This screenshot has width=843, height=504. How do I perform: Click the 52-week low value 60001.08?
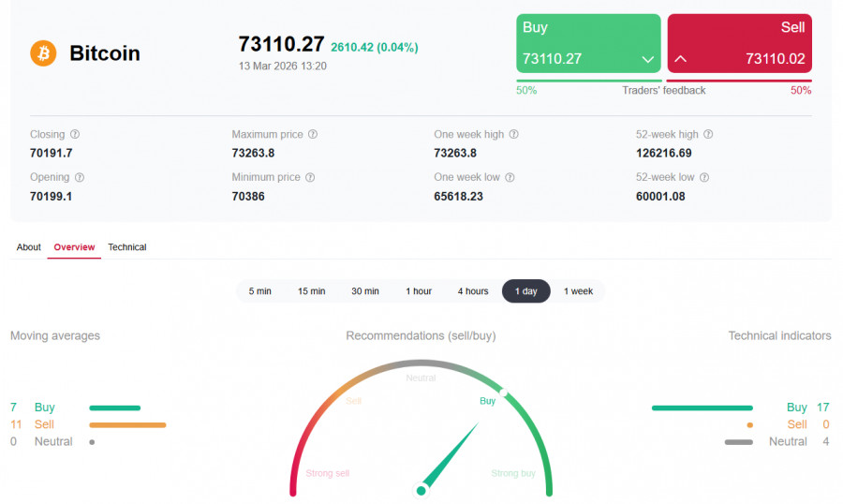tap(660, 197)
